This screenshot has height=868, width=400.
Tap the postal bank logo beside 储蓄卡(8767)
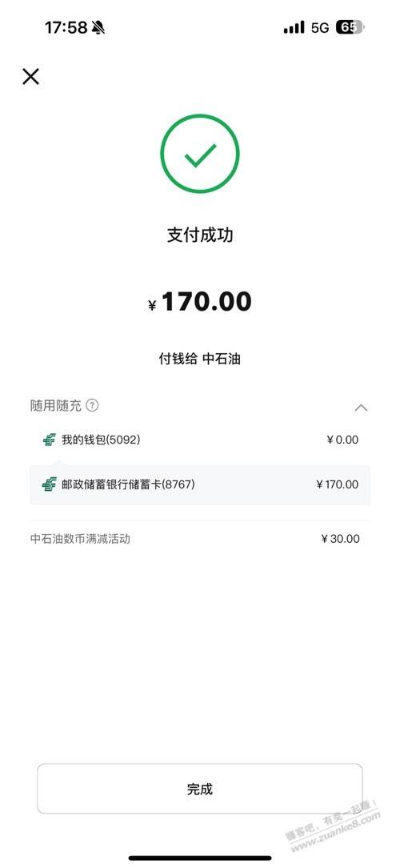click(x=50, y=484)
